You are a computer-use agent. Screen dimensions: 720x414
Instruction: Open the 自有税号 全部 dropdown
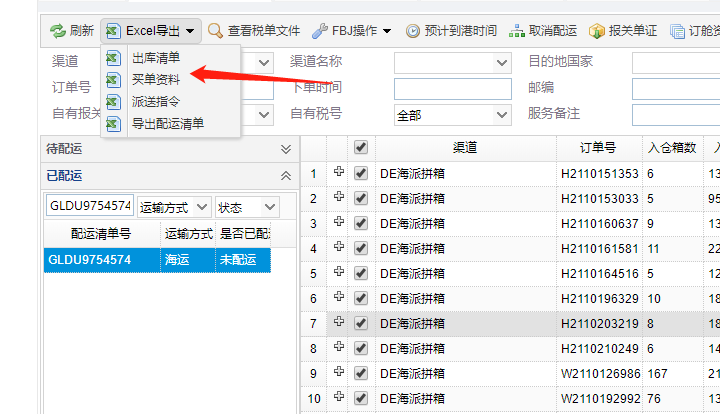(452, 115)
